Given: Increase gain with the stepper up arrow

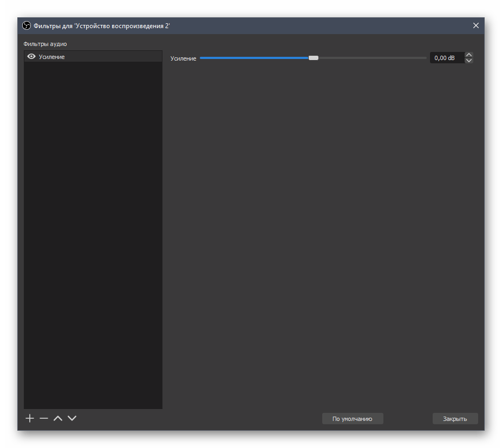Looking at the screenshot, I should (x=469, y=55).
